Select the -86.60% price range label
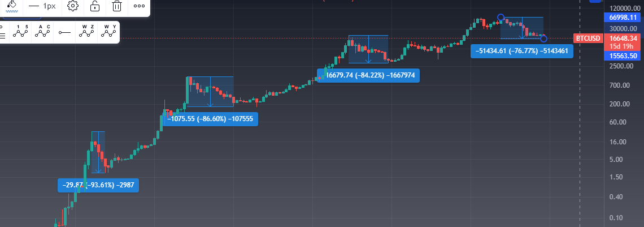This screenshot has width=644, height=227. 210,119
